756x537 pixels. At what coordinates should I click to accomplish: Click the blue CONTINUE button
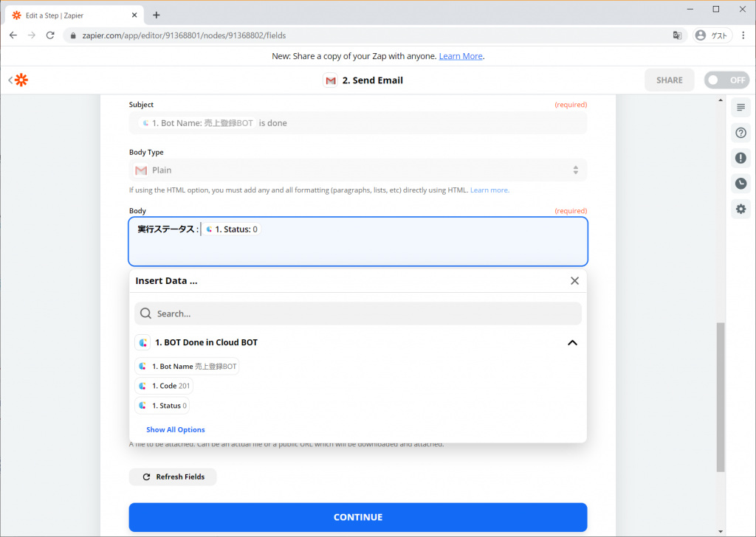(x=358, y=517)
